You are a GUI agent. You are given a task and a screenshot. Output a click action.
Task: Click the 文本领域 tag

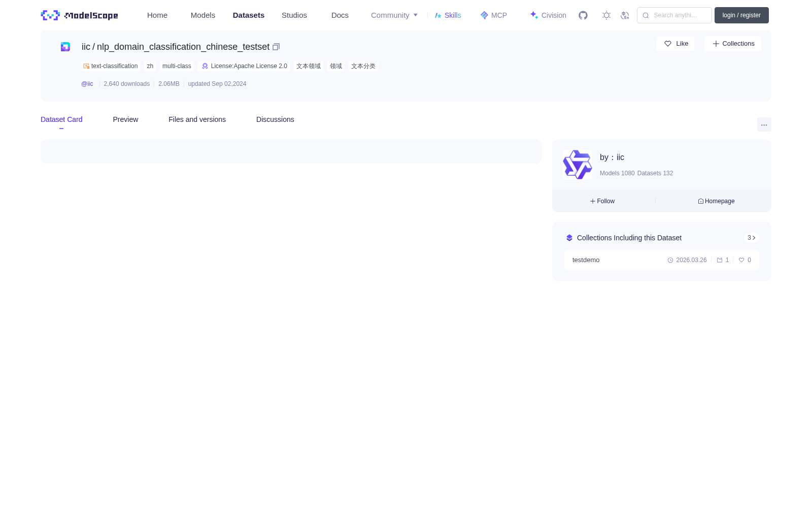tap(309, 66)
